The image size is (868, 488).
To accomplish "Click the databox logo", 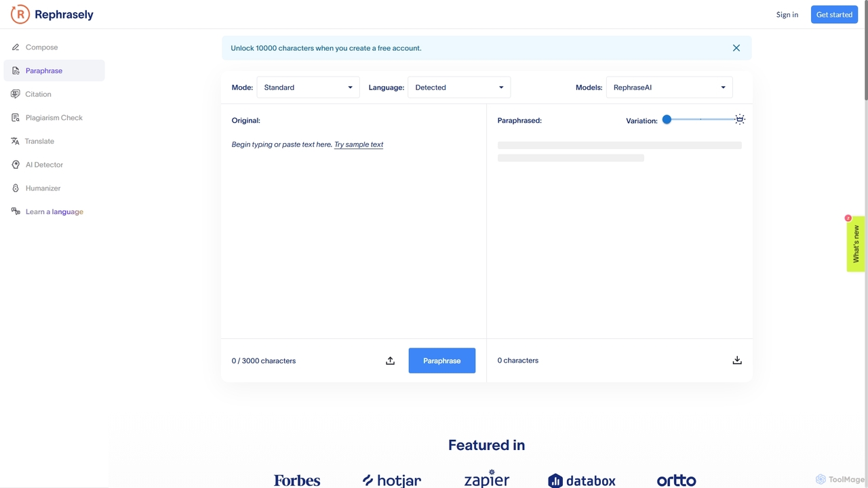I will 582,481.
